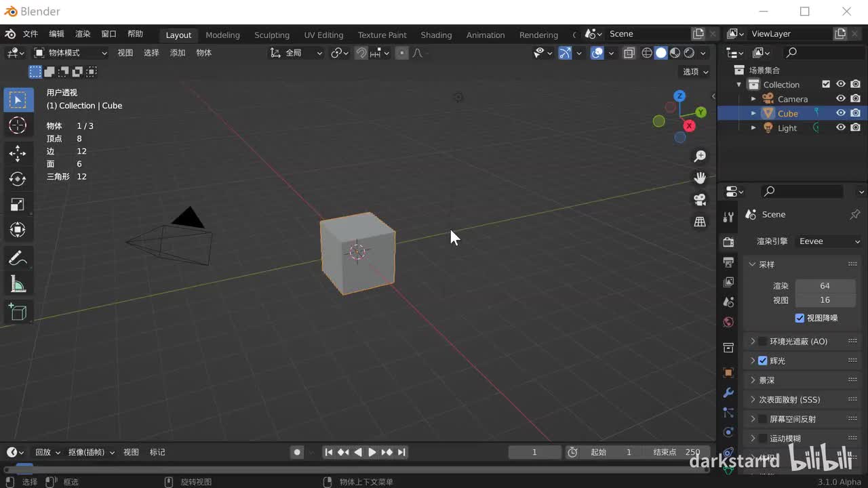Screen dimensions: 868x488
Task: Click the blue Z axis on navigation gizmo
Action: coord(679,96)
